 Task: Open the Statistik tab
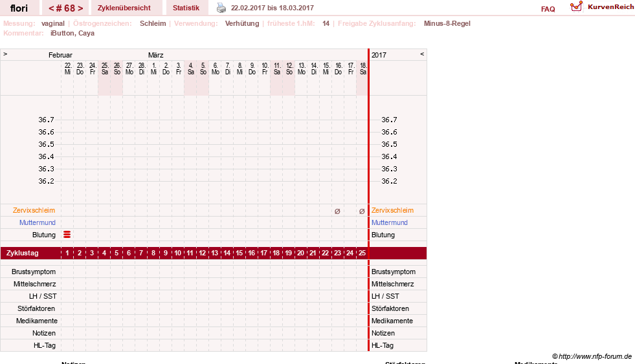click(x=186, y=8)
